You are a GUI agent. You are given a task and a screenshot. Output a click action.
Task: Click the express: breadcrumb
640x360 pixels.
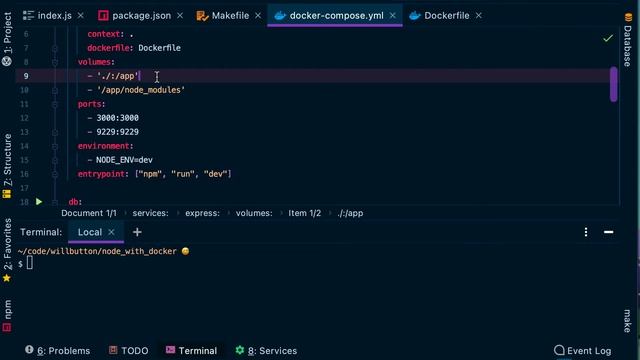click(202, 213)
